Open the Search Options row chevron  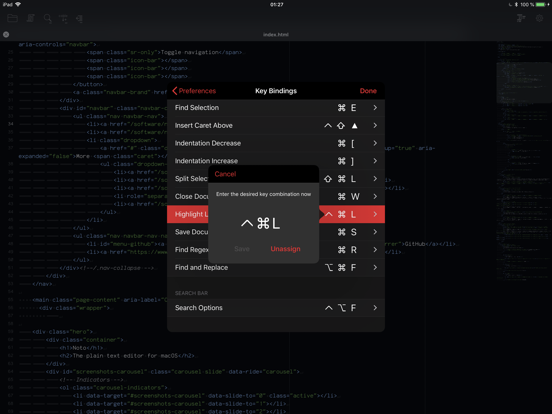point(375,308)
